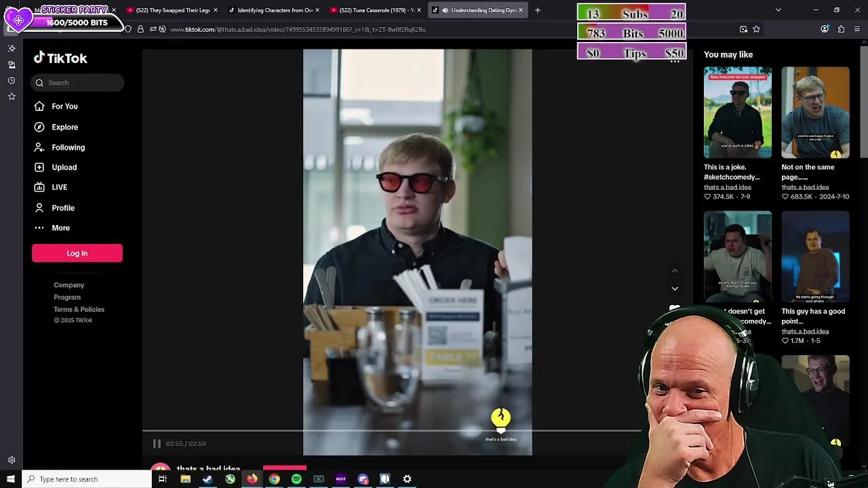
Task: Open the sidebar settings gear icon
Action: (x=12, y=460)
